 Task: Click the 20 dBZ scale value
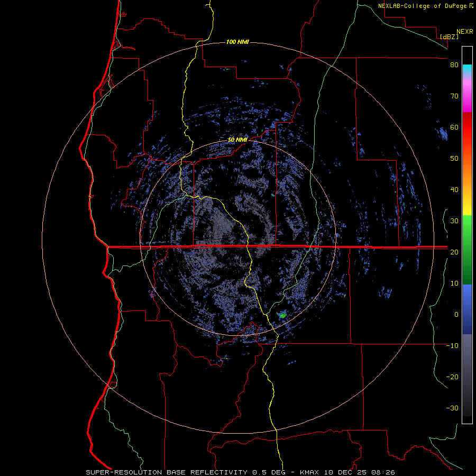(x=454, y=252)
